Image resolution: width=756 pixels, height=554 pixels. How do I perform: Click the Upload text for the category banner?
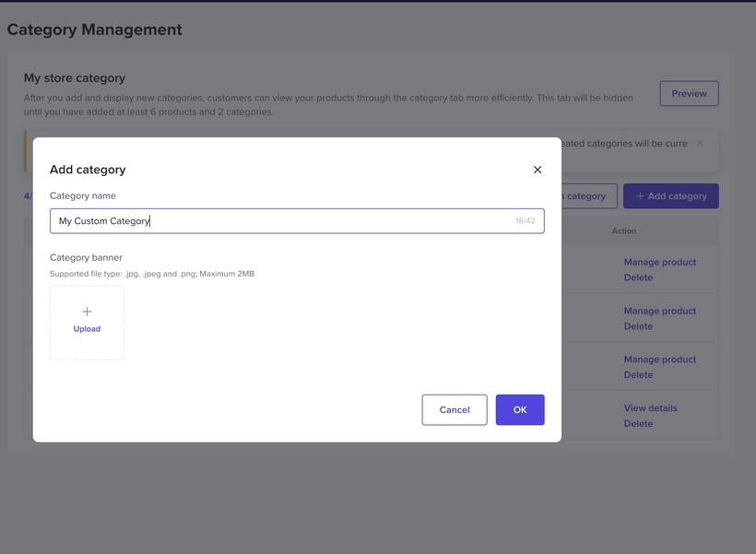[x=87, y=329]
